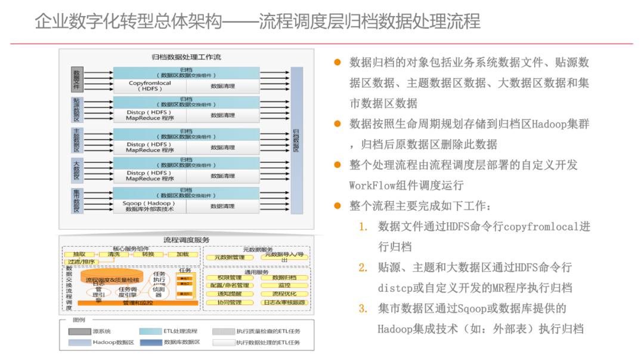The height and width of the screenshot is (363, 644).
Task: Click the Sqoop（Hadoop）数据库外部表技术 block
Action: 147,205
